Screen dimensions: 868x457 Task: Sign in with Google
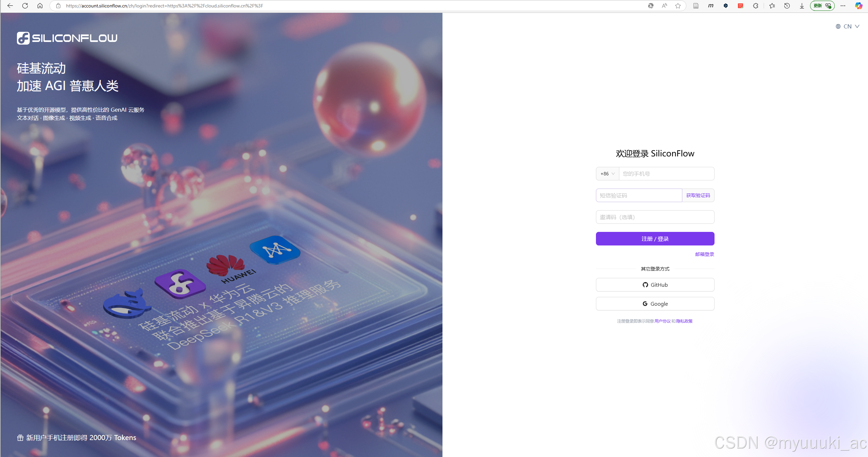pos(655,304)
